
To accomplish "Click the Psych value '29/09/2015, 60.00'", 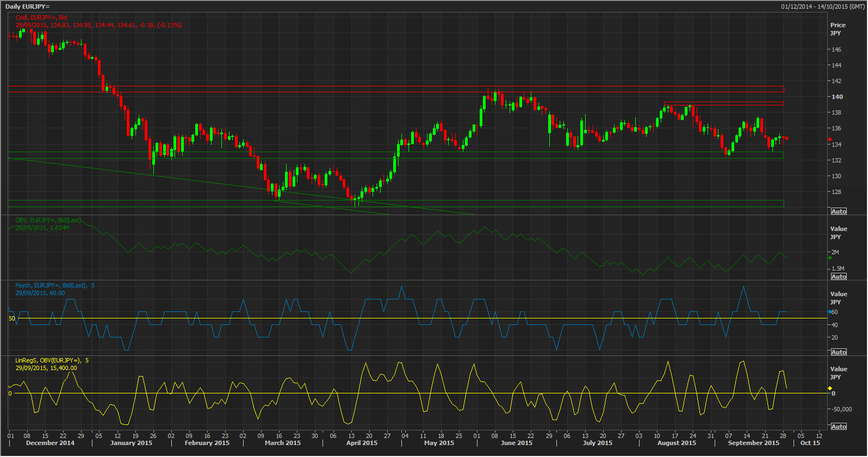I will (x=40, y=293).
